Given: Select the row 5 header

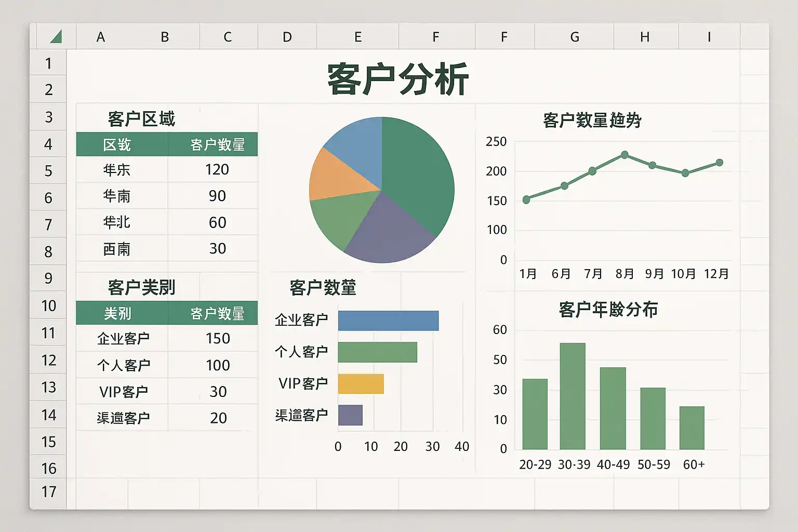Looking at the screenshot, I should pyautogui.click(x=48, y=171).
